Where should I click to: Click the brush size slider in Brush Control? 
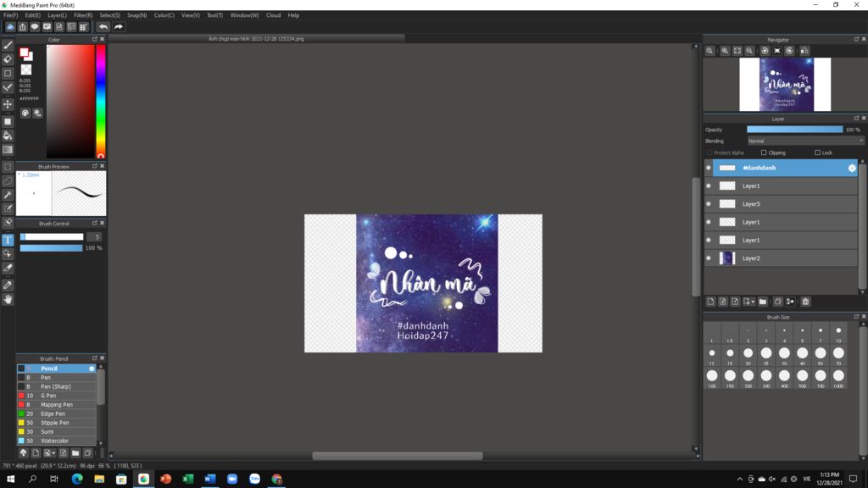52,237
